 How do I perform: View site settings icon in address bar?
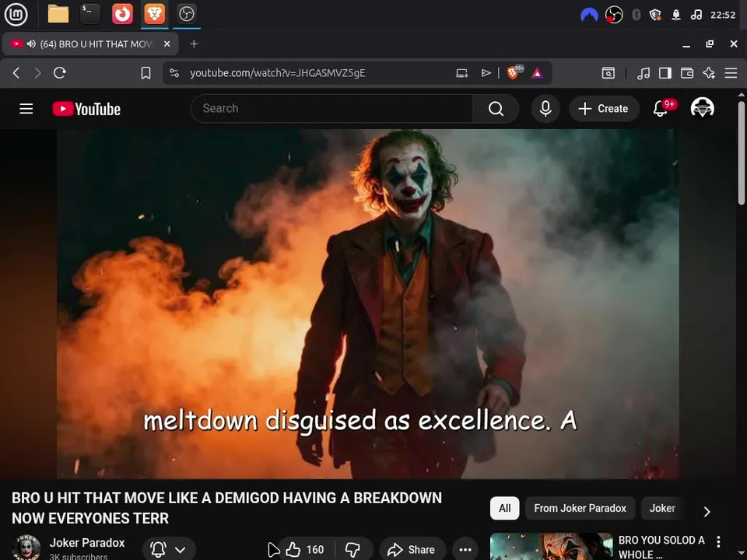(x=174, y=73)
